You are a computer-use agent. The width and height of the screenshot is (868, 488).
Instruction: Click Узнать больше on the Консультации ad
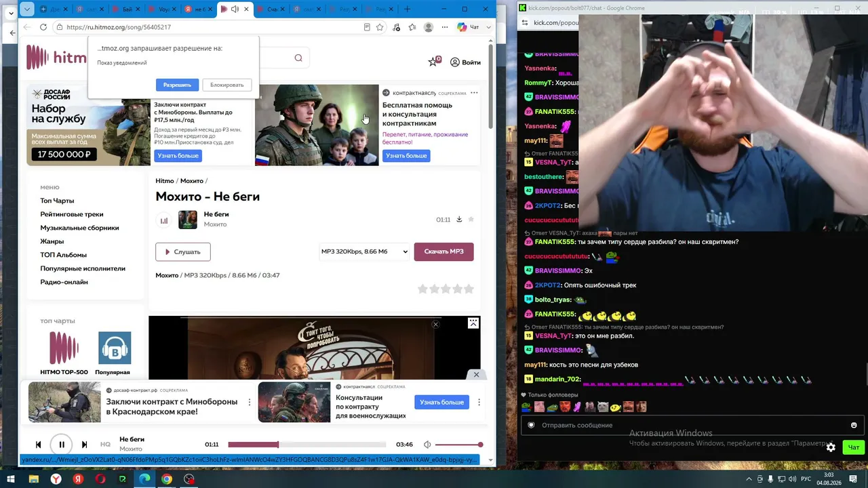click(441, 402)
